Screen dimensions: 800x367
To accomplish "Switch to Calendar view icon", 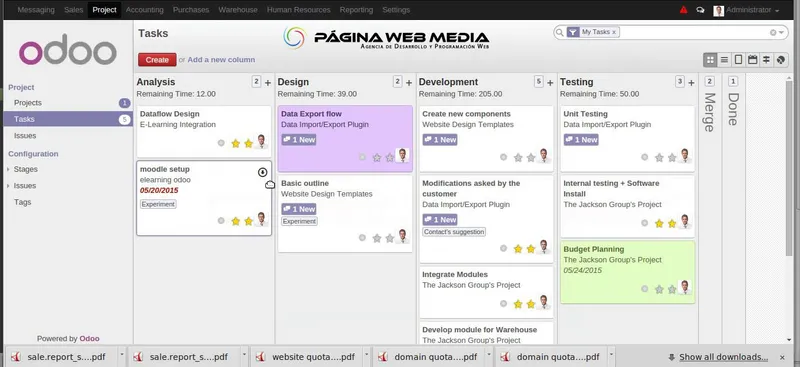I will pos(752,60).
